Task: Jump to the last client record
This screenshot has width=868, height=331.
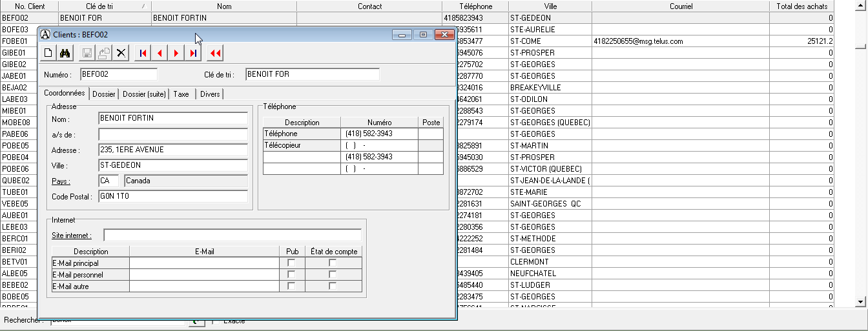Action: pos(193,53)
